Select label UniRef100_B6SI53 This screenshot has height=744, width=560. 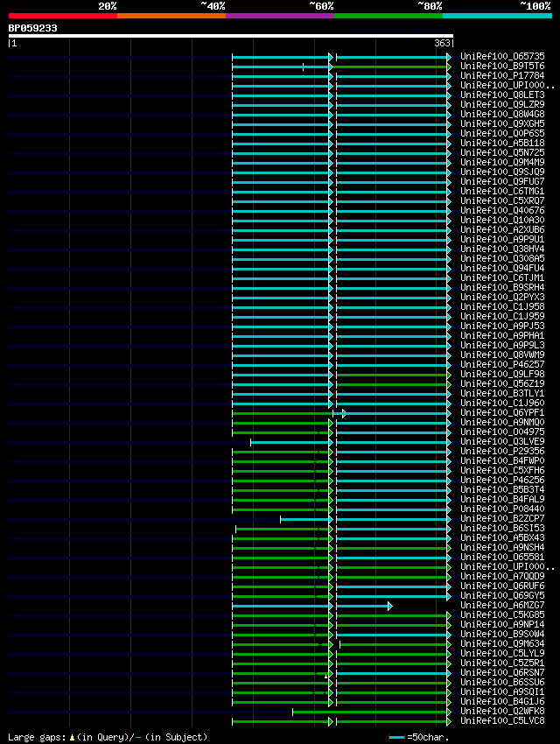(502, 529)
